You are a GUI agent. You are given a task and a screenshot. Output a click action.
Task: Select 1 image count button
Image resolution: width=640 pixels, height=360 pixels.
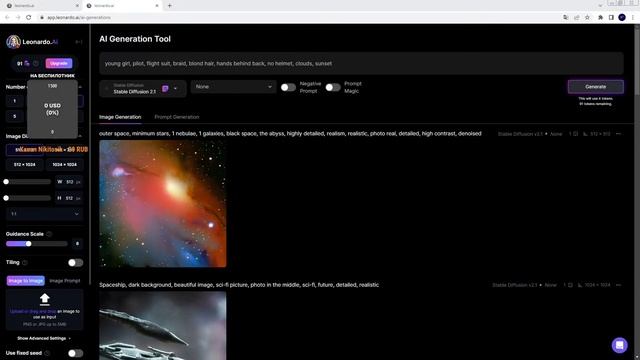[15, 101]
